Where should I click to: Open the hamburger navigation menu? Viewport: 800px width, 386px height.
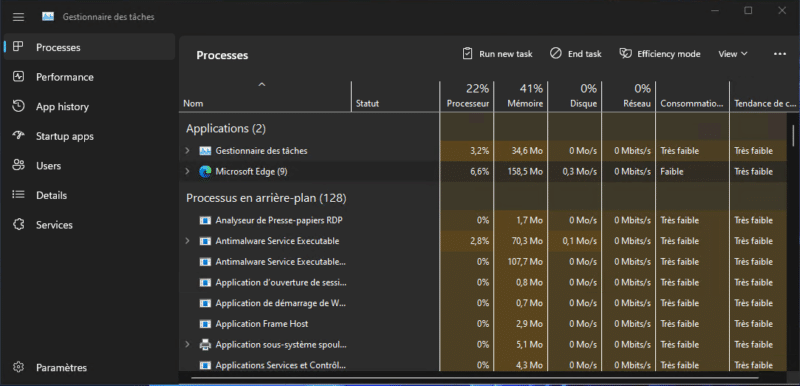[18, 17]
